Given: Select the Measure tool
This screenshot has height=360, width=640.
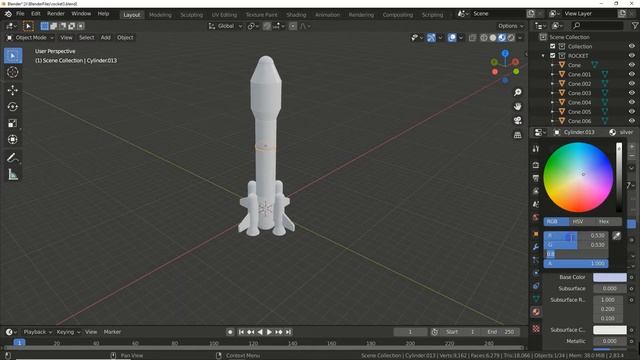Looking at the screenshot, I should coord(13,175).
